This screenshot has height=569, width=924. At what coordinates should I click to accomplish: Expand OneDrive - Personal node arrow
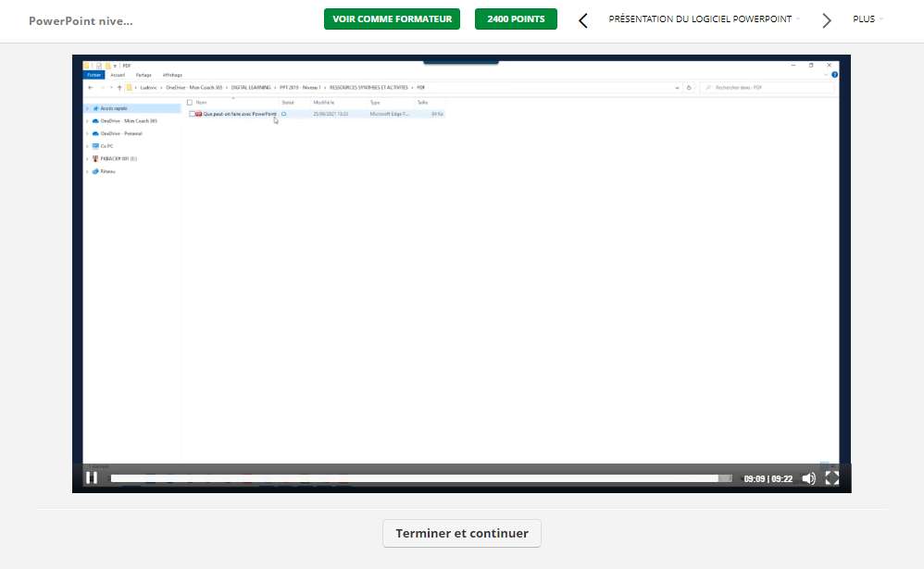click(87, 134)
